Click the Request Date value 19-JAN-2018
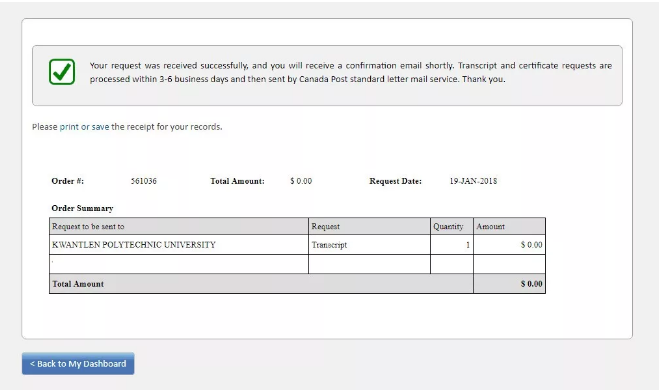The image size is (659, 390). point(473,181)
